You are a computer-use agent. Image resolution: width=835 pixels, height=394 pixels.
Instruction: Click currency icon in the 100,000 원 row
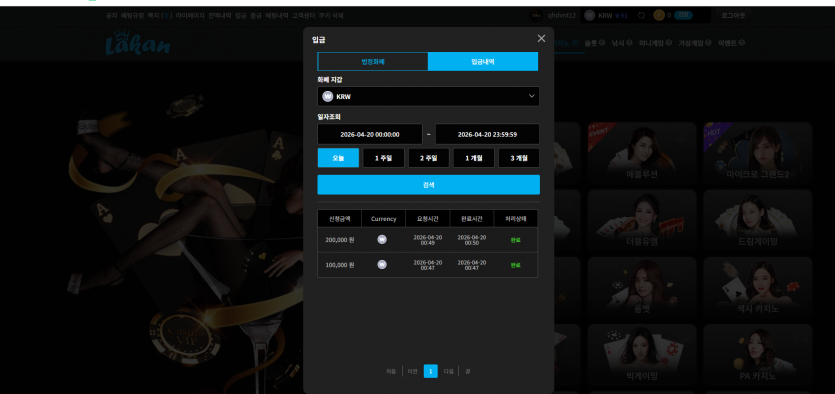pyautogui.click(x=382, y=265)
